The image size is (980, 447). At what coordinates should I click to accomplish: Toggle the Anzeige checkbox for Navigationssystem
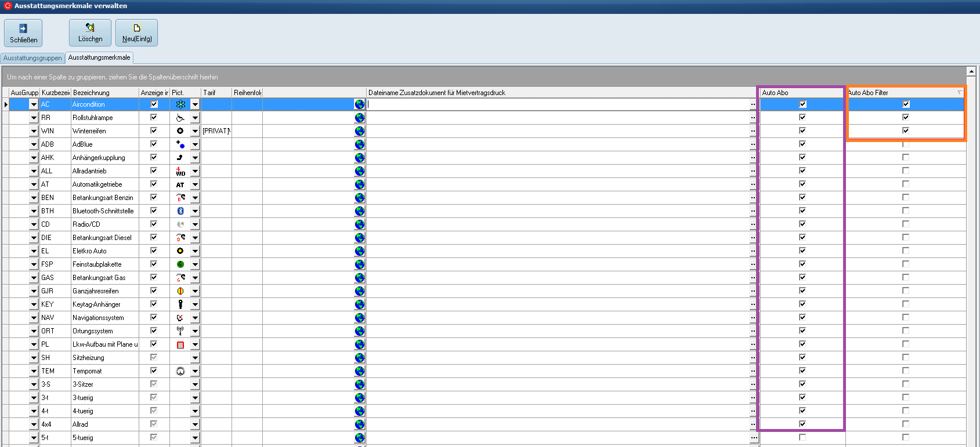pos(154,317)
